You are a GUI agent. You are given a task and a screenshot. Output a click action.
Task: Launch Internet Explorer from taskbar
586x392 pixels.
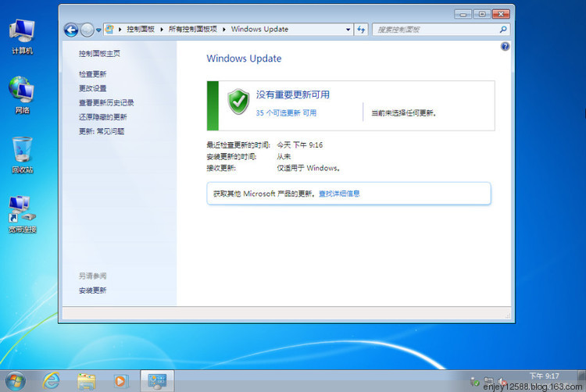point(52,381)
